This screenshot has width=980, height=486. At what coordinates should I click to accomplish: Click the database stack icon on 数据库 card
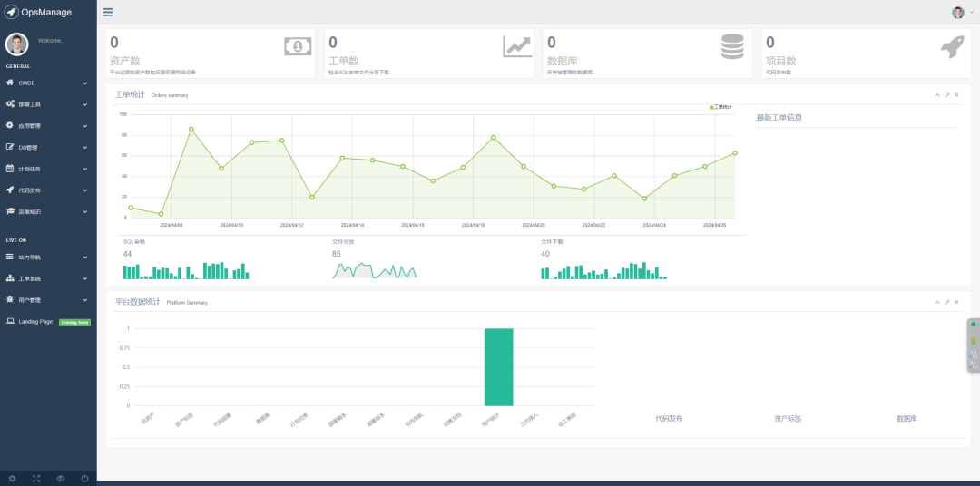(732, 46)
